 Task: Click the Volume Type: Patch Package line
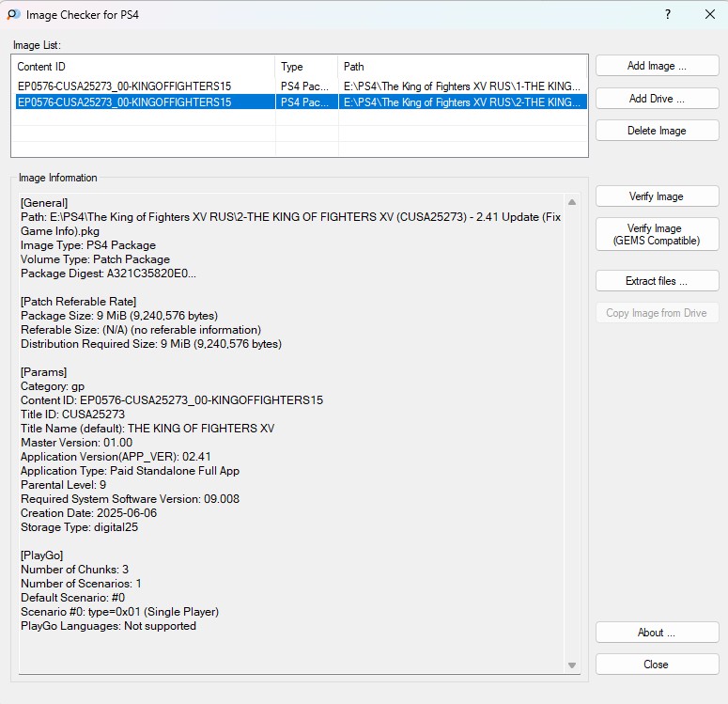(95, 259)
